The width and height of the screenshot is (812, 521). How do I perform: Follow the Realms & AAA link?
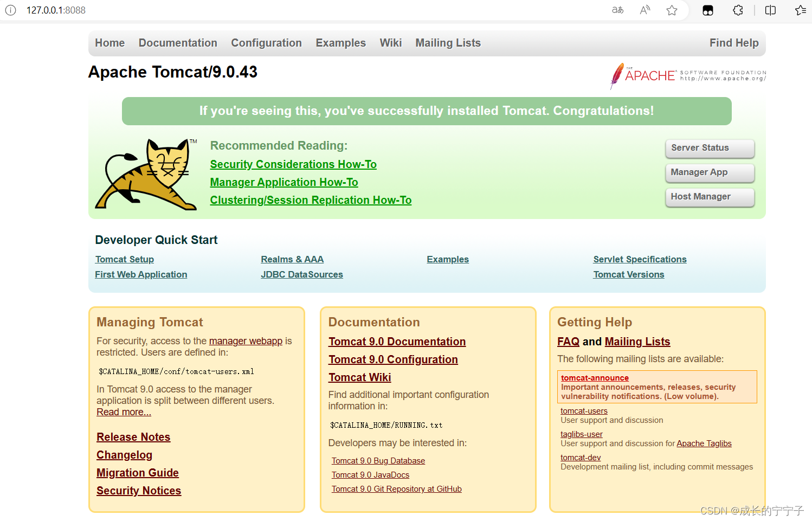(292, 259)
